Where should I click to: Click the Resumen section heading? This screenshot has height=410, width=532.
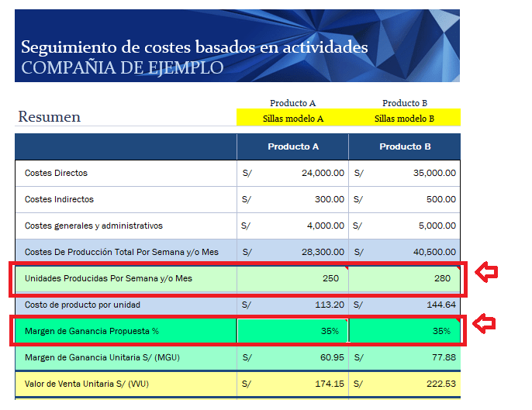click(x=50, y=117)
